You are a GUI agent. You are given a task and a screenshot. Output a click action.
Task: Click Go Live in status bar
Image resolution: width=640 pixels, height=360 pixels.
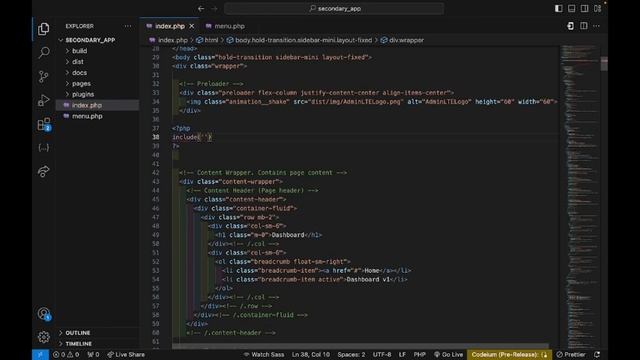(x=448, y=355)
